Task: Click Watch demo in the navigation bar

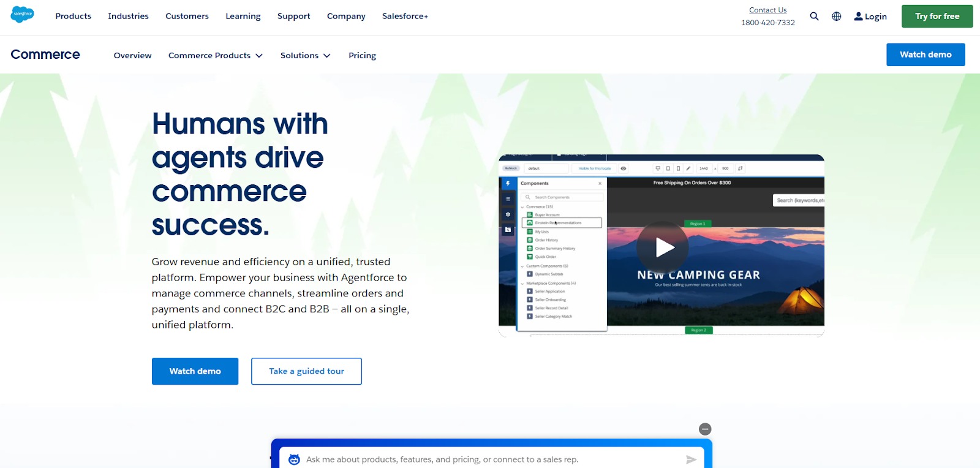Action: click(x=925, y=55)
